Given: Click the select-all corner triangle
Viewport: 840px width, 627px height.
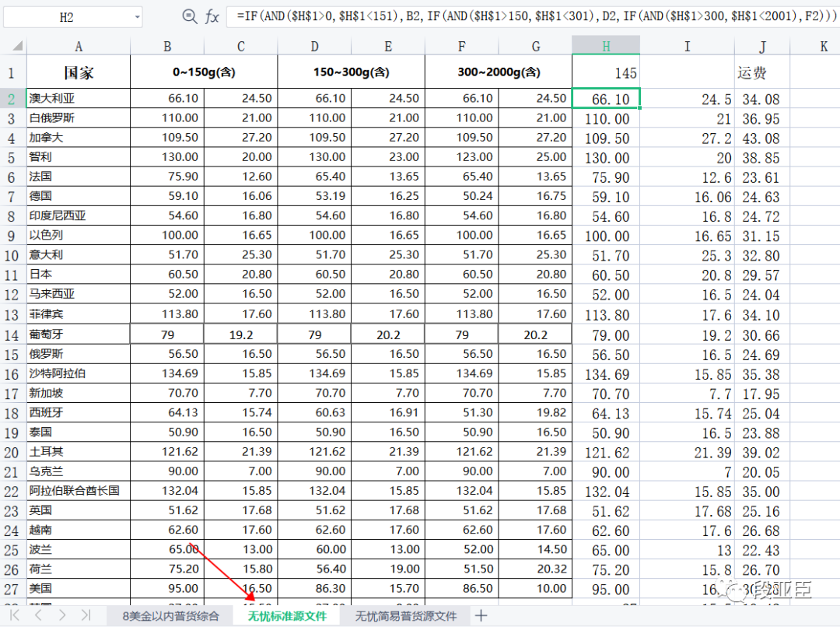Looking at the screenshot, I should pos(17,46).
